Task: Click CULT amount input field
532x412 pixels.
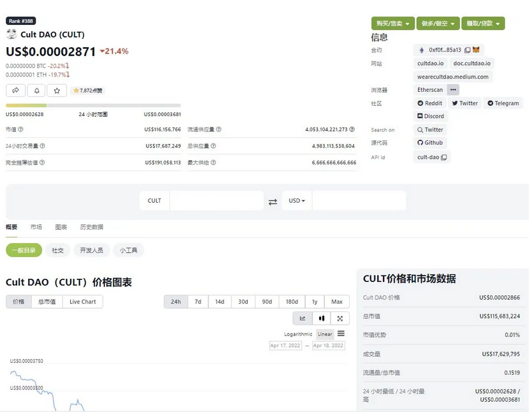Action: point(217,201)
